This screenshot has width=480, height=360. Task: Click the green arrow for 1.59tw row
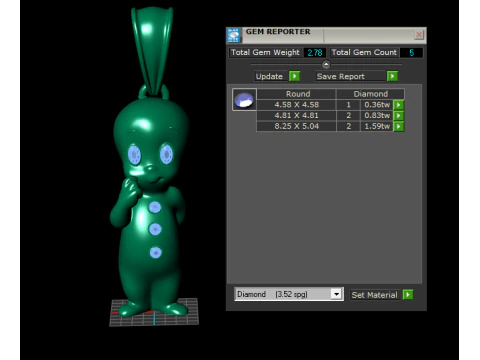(399, 126)
